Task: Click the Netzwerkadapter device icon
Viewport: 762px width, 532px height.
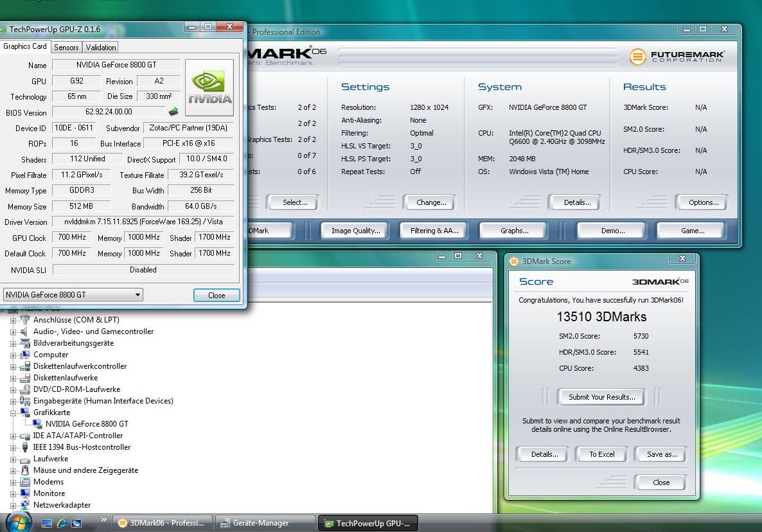Action: point(25,505)
